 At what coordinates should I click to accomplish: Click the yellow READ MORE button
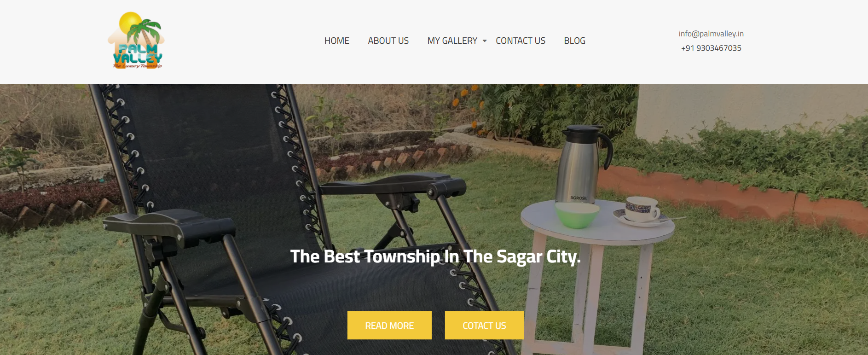coord(389,326)
